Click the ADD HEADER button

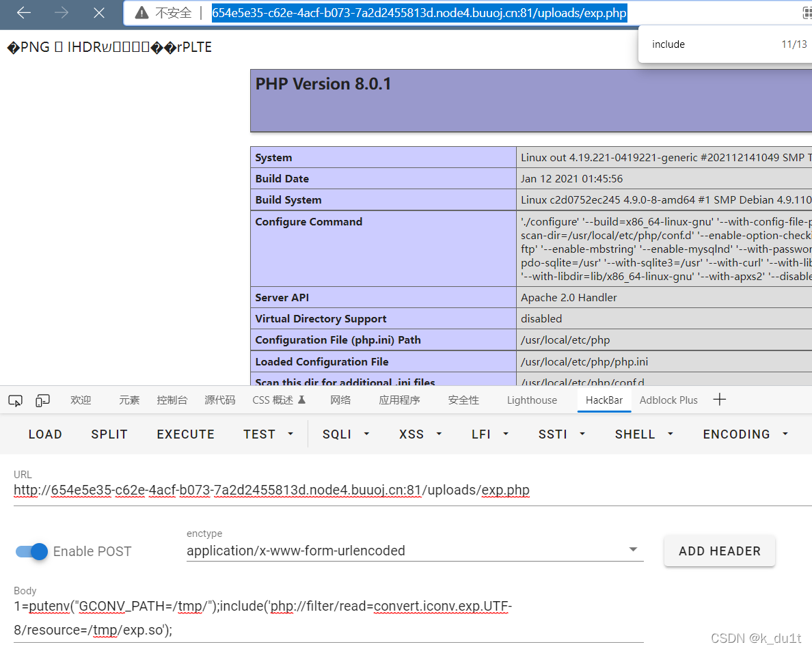pyautogui.click(x=719, y=551)
